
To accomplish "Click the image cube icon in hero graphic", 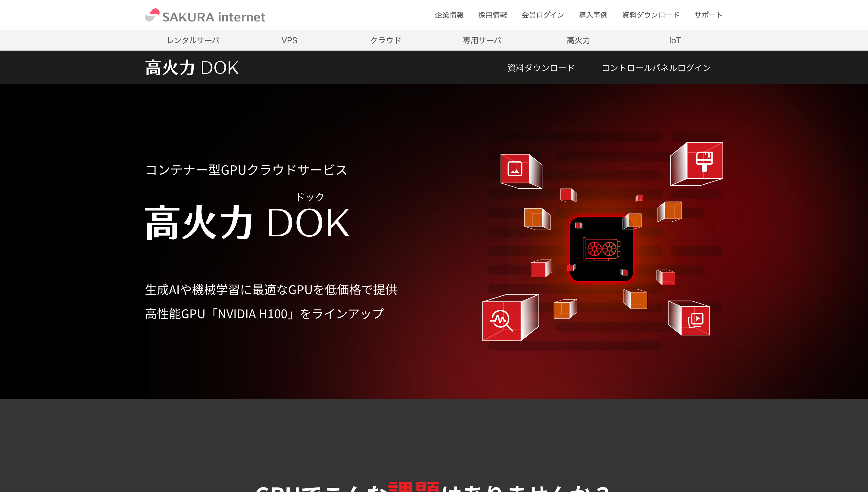I will coord(521,171).
